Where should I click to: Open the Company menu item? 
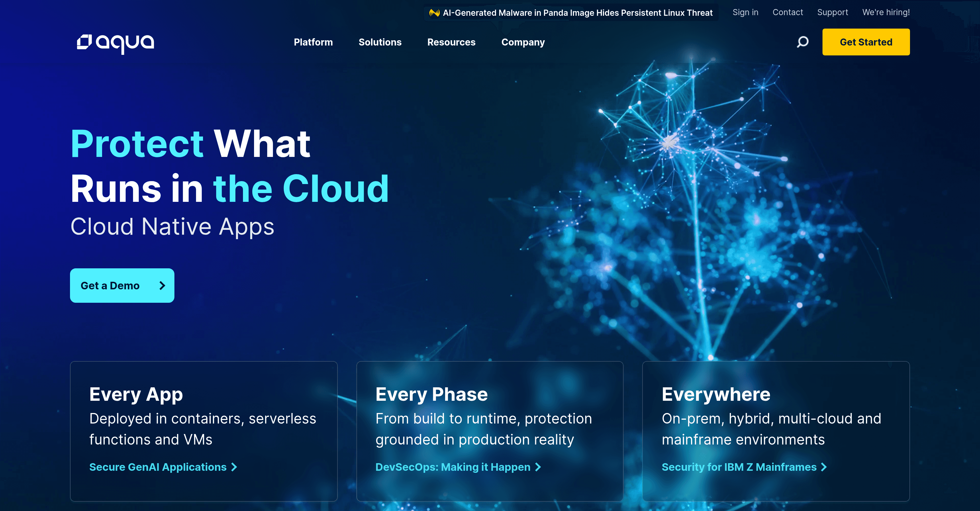point(523,42)
